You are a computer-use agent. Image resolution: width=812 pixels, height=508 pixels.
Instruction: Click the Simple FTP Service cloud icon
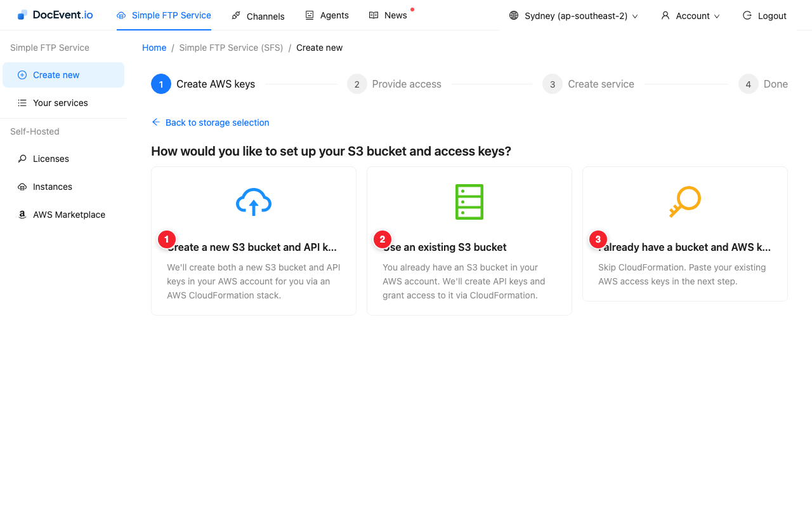(121, 16)
